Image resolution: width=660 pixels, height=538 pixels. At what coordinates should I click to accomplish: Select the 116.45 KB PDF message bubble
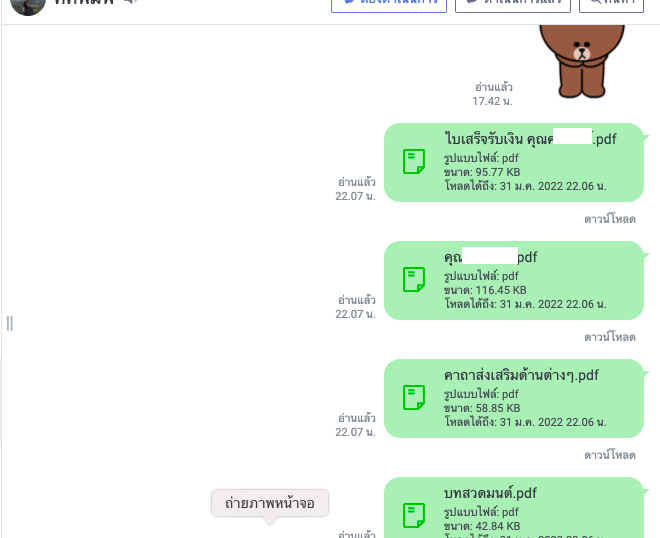(x=514, y=280)
